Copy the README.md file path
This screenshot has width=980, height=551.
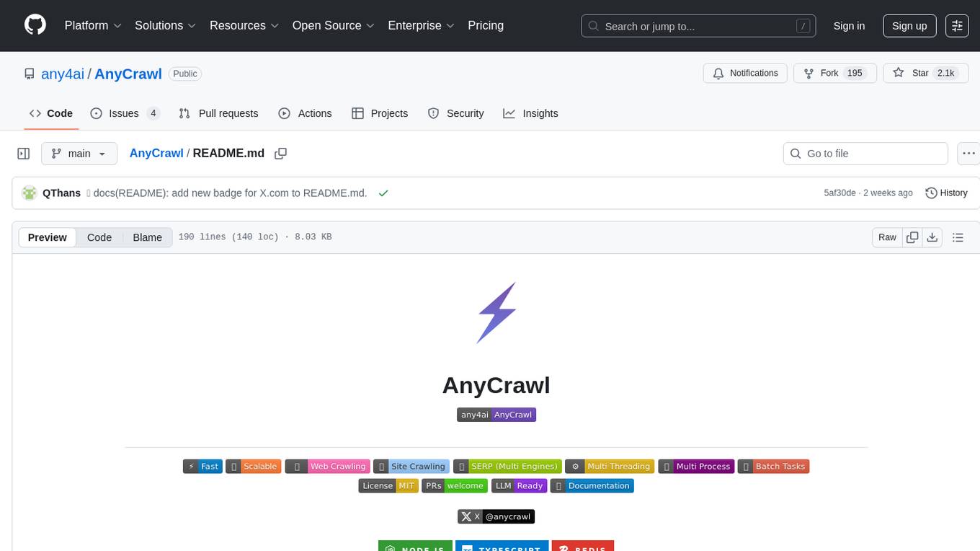pos(281,153)
